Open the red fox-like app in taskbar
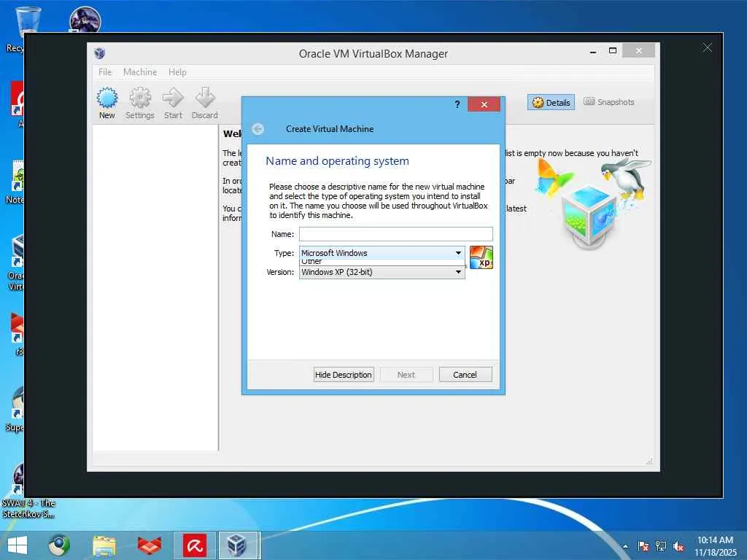 149,545
